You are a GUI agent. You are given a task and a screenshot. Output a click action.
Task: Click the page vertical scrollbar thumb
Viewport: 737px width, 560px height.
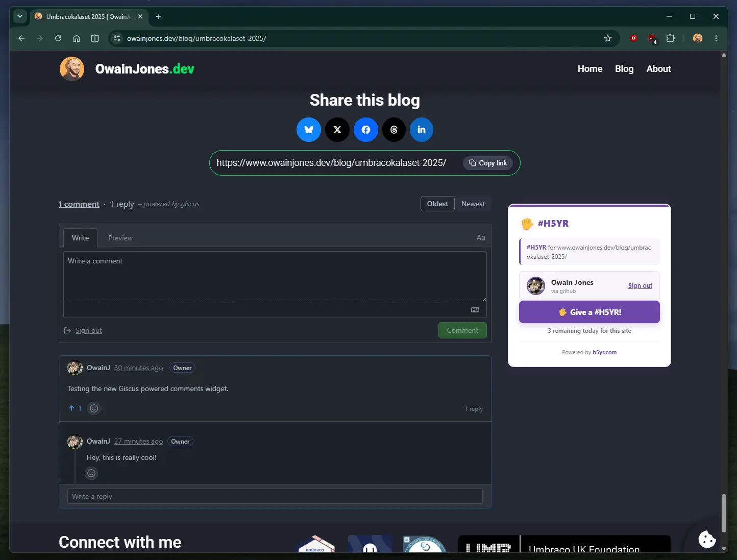[723, 513]
